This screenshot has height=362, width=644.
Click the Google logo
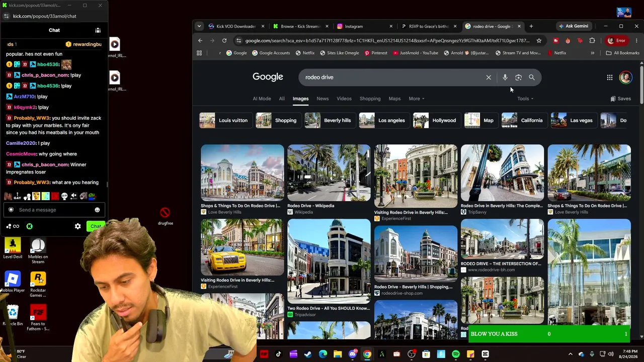pyautogui.click(x=268, y=77)
